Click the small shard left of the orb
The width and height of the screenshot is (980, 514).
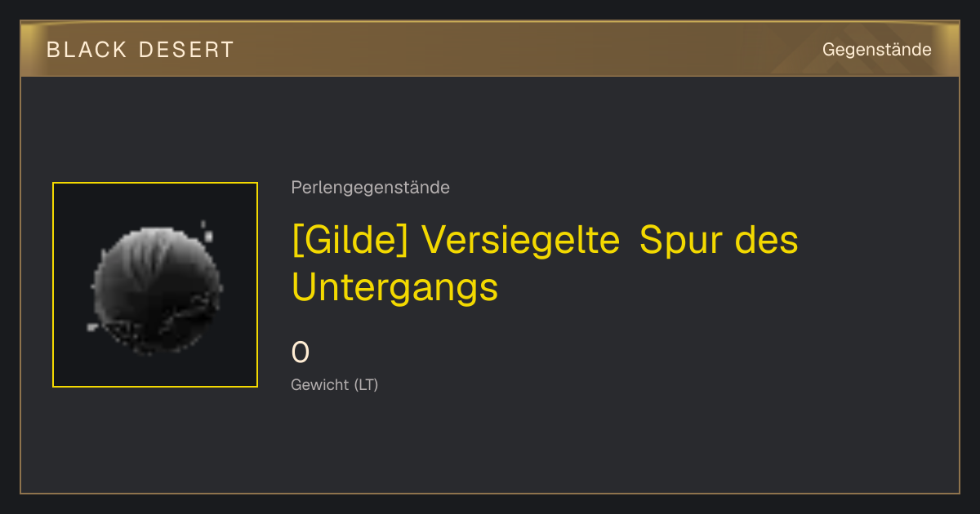click(x=92, y=328)
